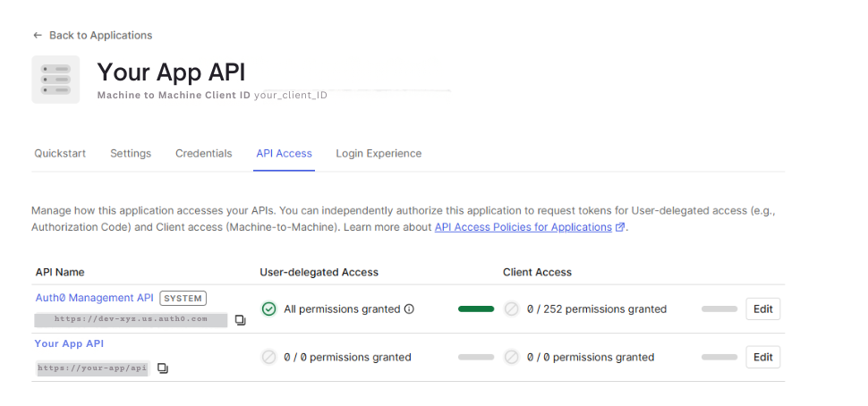Screen dimensions: 868x406
Task: Open the Auth0 Management API link
Action: pyautogui.click(x=94, y=298)
